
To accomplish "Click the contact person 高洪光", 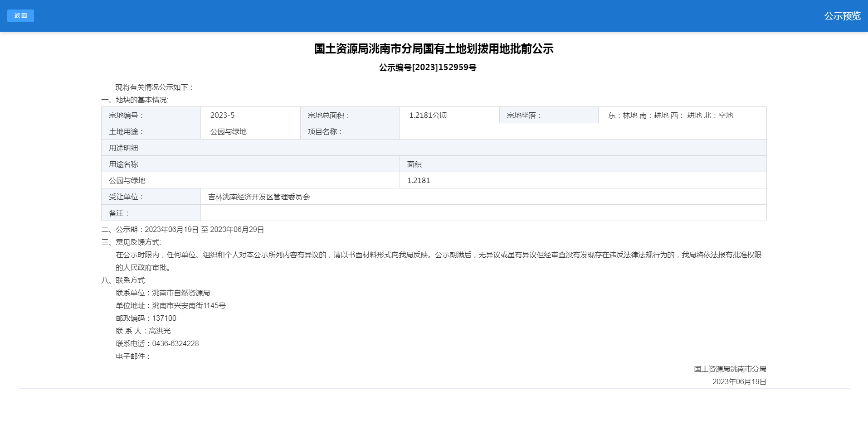I will tap(160, 331).
